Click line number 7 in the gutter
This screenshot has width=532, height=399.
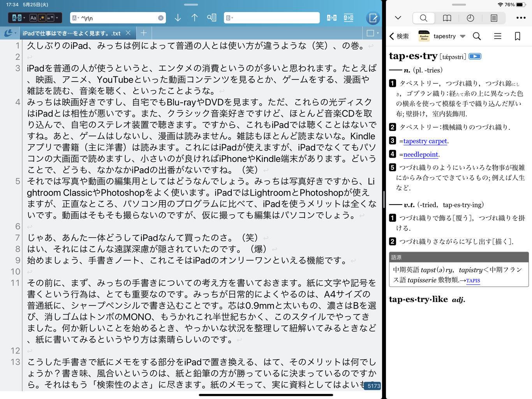(18, 238)
